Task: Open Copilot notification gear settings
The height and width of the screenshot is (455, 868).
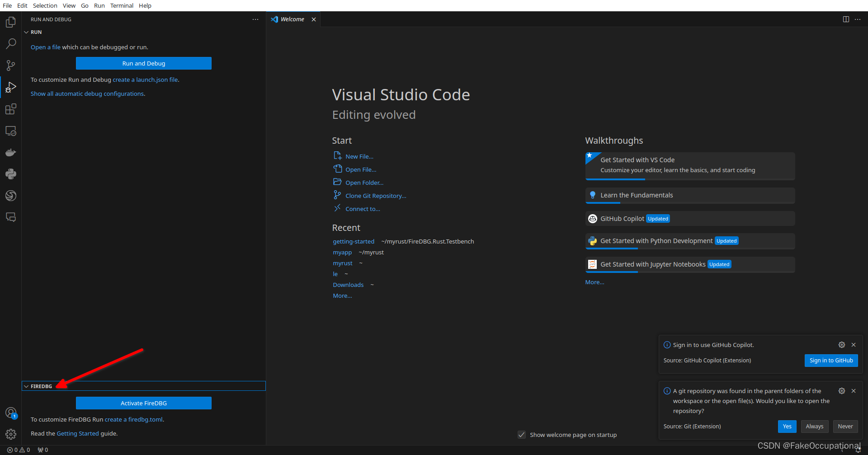Action: (842, 345)
